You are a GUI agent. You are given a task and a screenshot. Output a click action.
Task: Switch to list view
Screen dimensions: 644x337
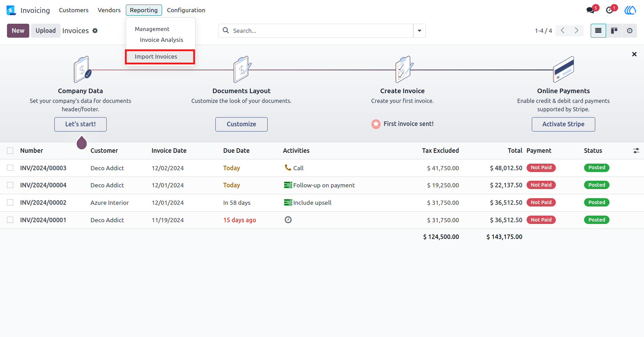(x=598, y=31)
